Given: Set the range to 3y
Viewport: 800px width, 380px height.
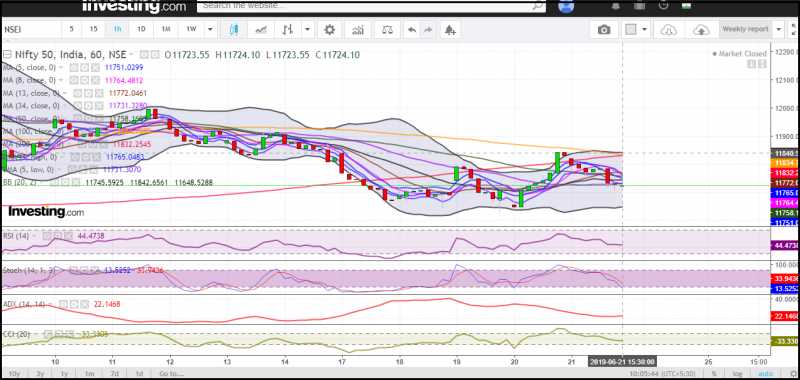Looking at the screenshot, I should [x=40, y=374].
